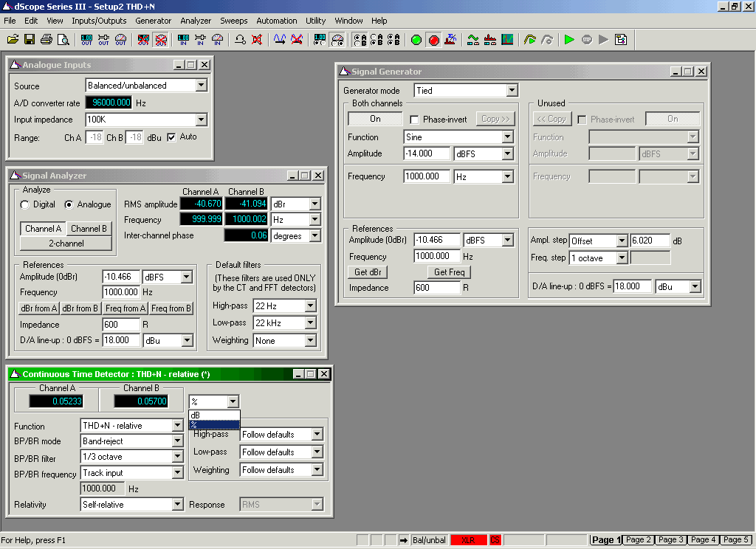The width and height of the screenshot is (756, 549).
Task: Click the printer icon in the toolbar
Action: (47, 40)
